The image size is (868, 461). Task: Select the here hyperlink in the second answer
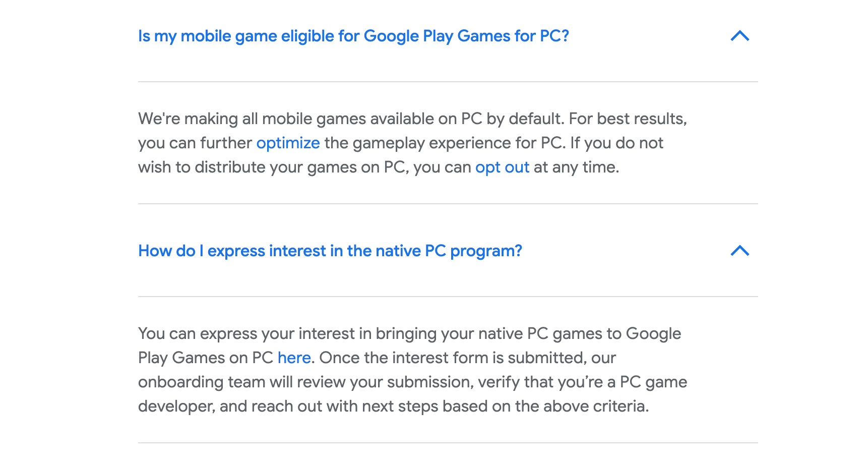click(294, 358)
